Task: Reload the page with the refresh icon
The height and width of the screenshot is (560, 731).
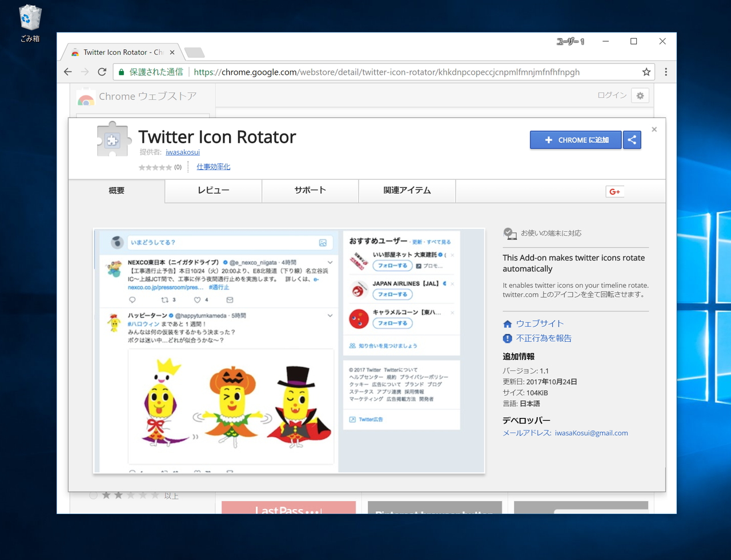Action: tap(102, 72)
